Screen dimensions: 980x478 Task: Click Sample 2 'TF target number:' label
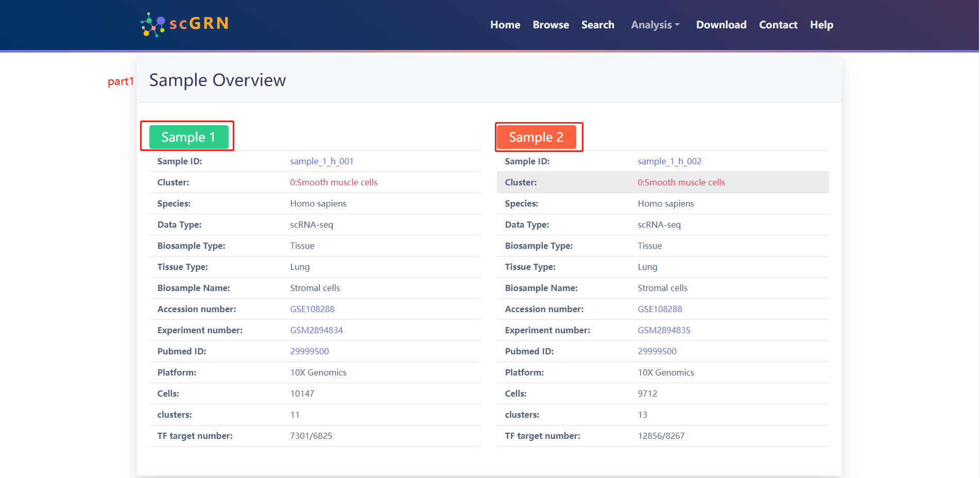coord(542,436)
